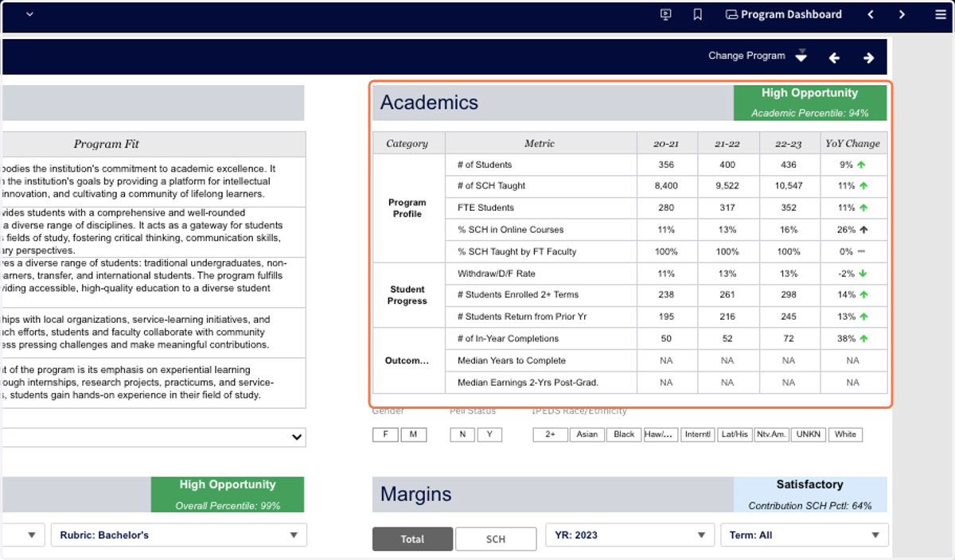955x560 pixels.
Task: Click the Margins Satisfactory badge
Action: [809, 494]
